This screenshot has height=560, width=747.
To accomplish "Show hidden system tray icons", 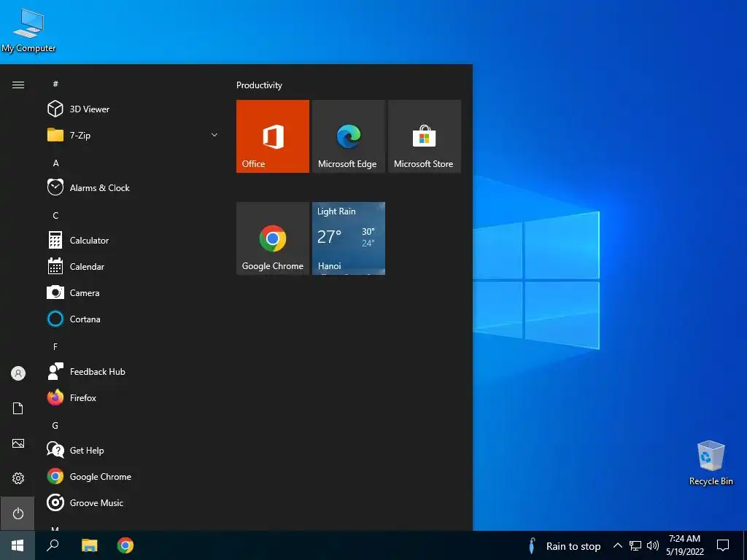I will (617, 545).
